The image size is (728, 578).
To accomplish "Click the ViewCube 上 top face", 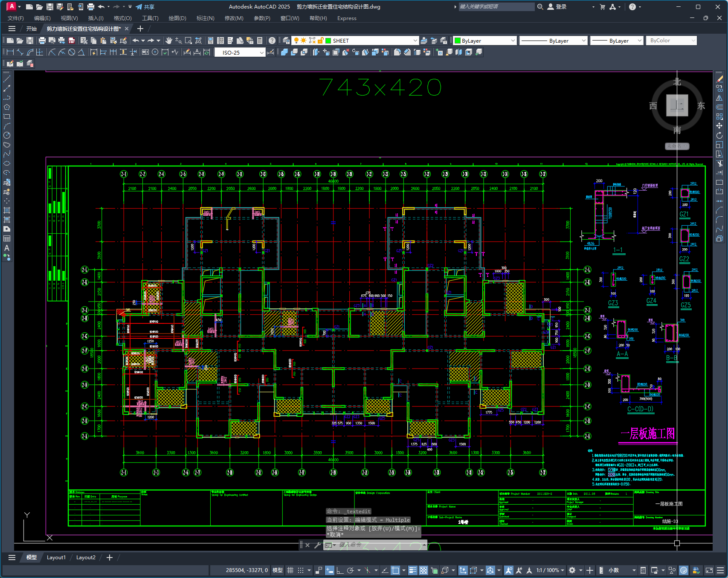I will (x=677, y=105).
